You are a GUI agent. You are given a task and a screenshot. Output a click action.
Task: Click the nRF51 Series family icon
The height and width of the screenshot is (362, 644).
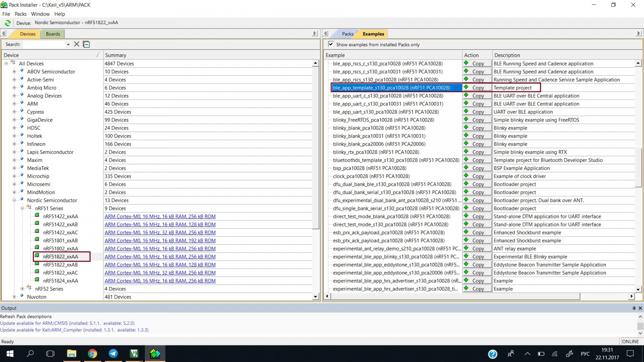click(29, 208)
